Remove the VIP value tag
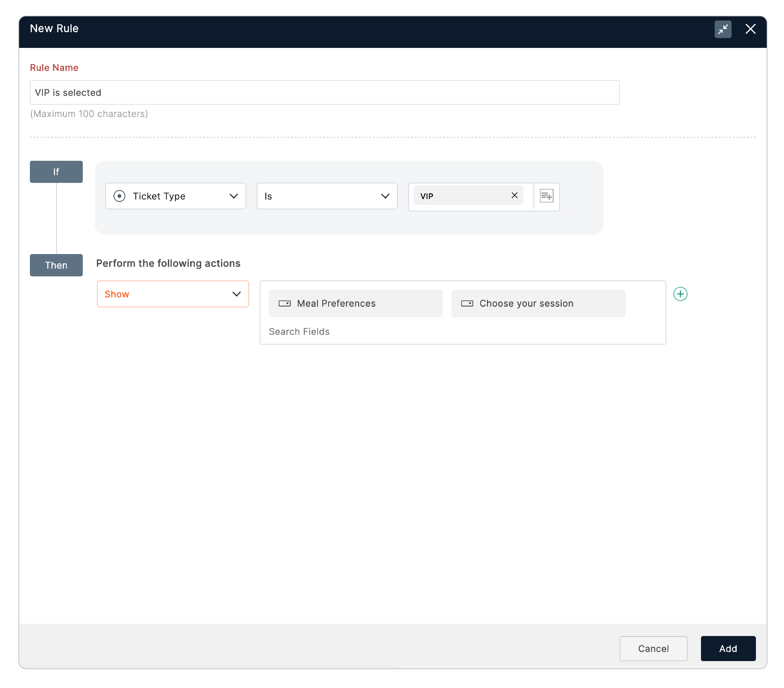Image resolution: width=784 pixels, height=688 pixels. coord(514,196)
